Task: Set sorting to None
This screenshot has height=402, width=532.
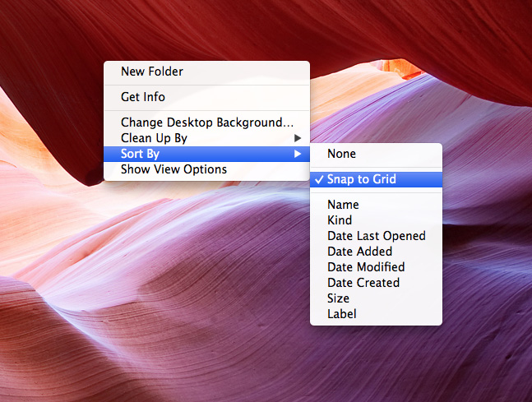Action: click(376, 154)
